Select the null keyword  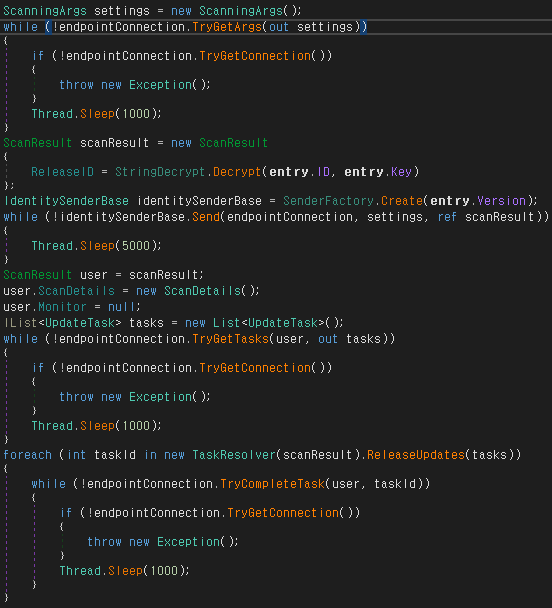coord(121,307)
